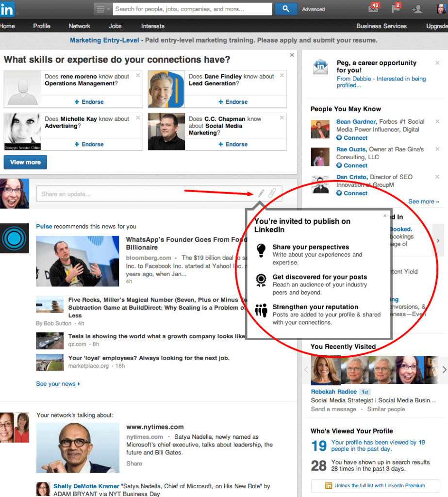The width and height of the screenshot is (448, 497).
Task: Click the add connections icon
Action: point(417,9)
